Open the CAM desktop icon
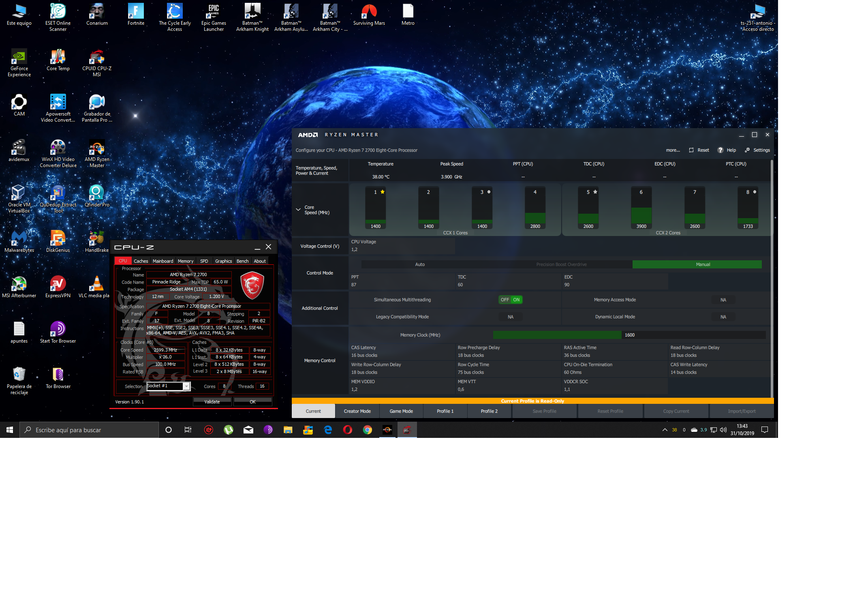This screenshot has height=609, width=868. (x=19, y=105)
